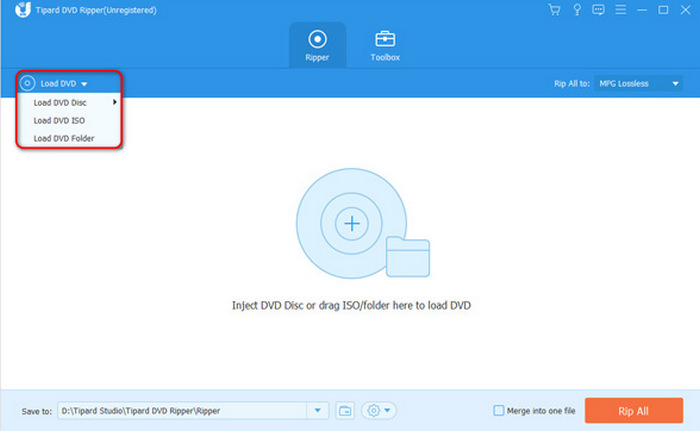Open output folder via folder icon
700x431 pixels.
click(345, 410)
